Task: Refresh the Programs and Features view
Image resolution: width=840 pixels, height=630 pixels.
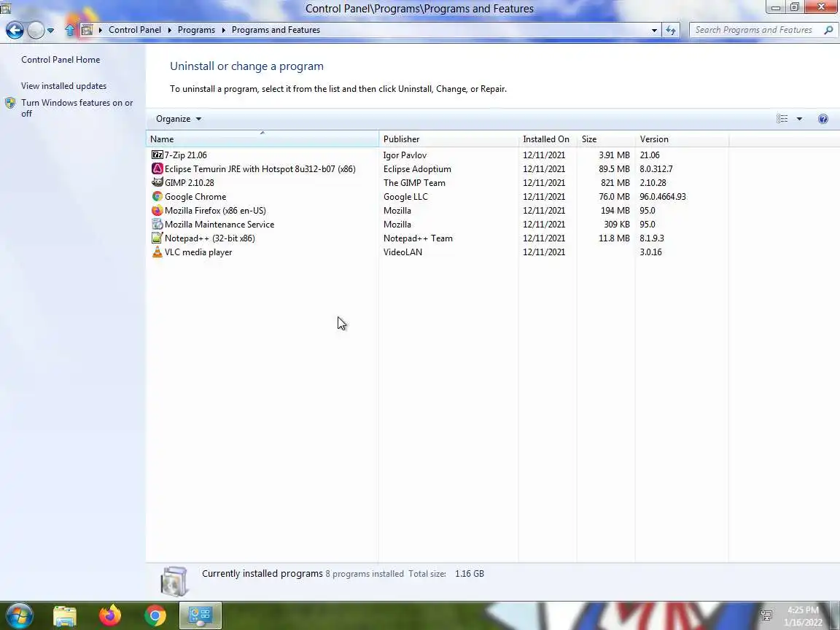Action: [x=671, y=30]
